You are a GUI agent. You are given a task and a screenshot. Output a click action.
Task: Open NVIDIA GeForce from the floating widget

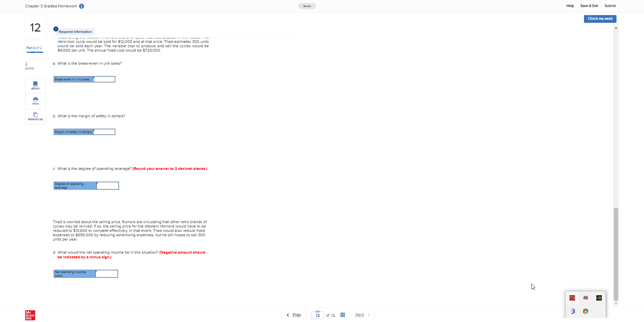(x=599, y=298)
